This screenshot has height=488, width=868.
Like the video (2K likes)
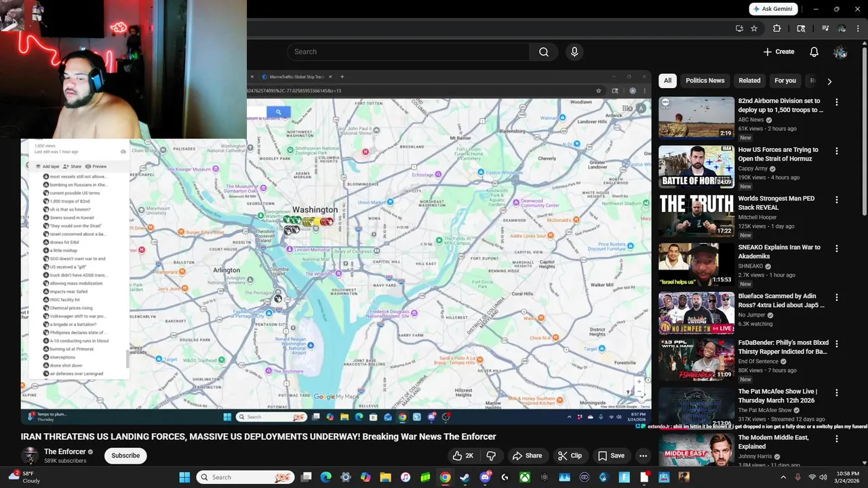pos(462,455)
